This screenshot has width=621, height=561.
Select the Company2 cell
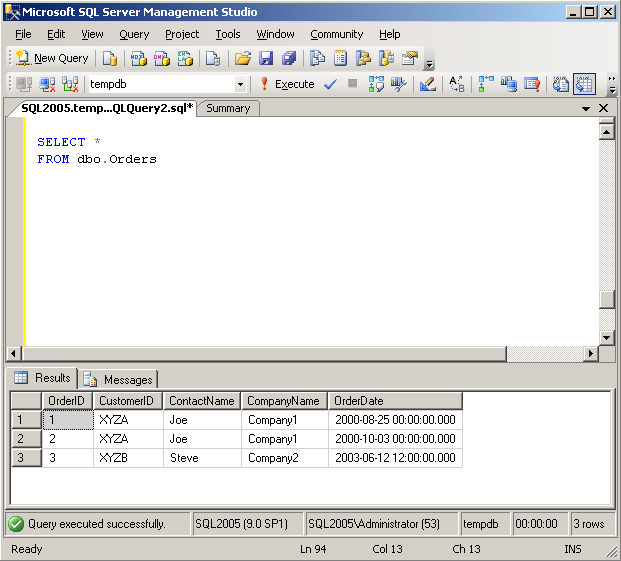tap(284, 458)
